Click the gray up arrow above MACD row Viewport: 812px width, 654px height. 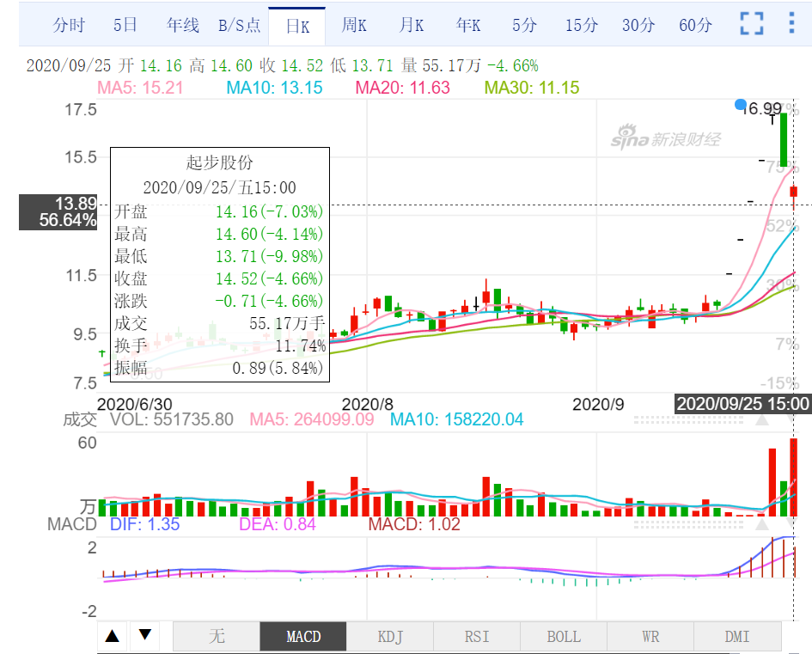[761, 523]
